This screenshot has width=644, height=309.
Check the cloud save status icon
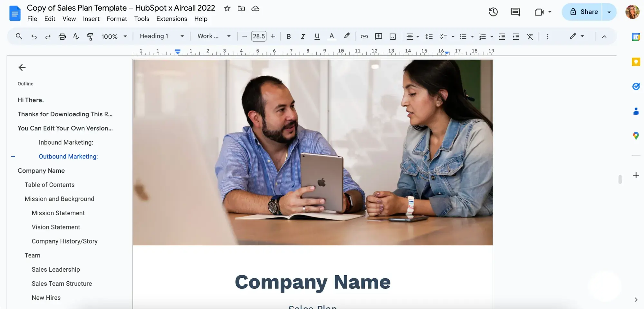click(255, 8)
